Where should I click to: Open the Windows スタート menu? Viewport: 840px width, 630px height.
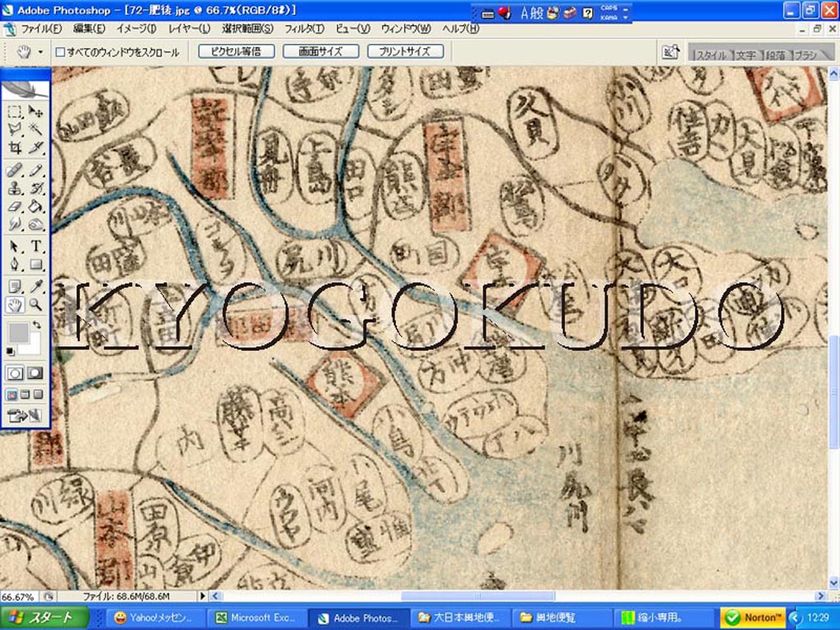click(44, 618)
